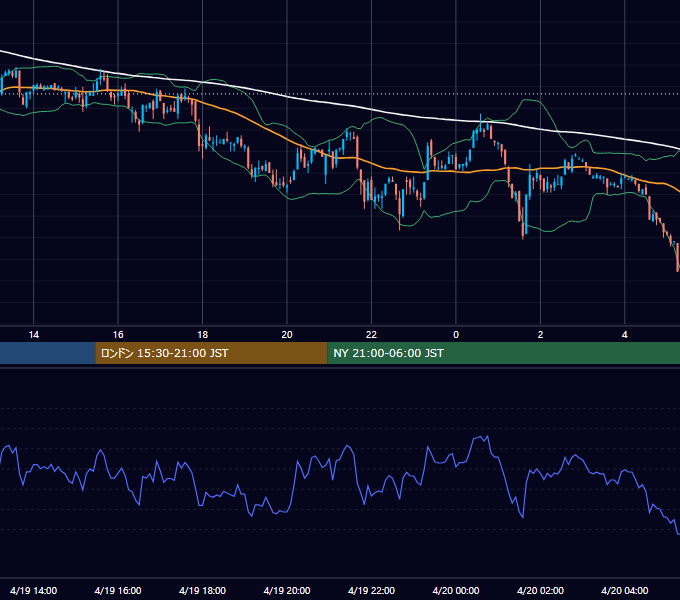Click hour label 18 on price chart axis
680x600 pixels.
(203, 335)
